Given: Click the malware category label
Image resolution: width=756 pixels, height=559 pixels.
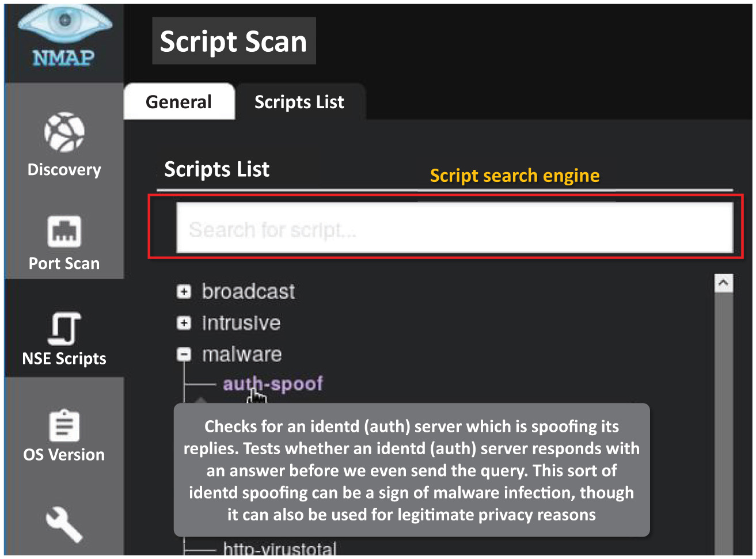Looking at the screenshot, I should (242, 354).
